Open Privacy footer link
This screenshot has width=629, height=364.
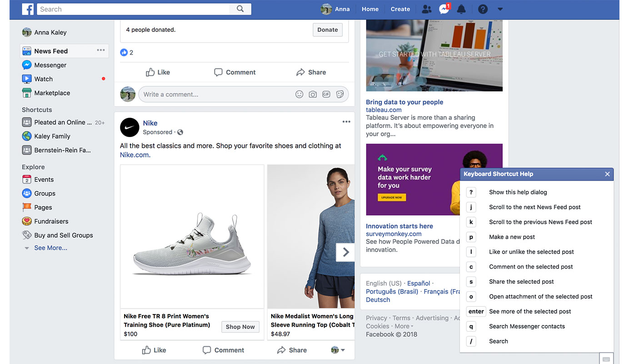pyautogui.click(x=376, y=318)
